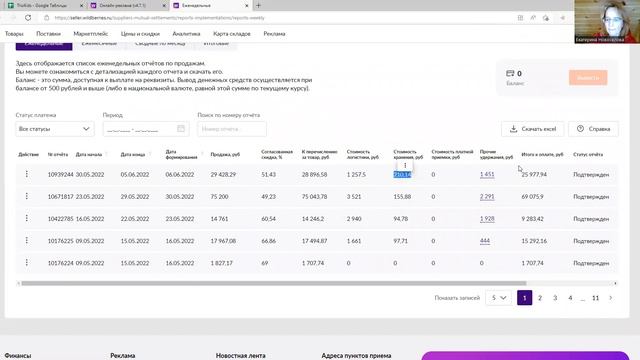This screenshot has width=640, height=360.
Task: Open the 2 291 other deductions link
Action: 487,196
